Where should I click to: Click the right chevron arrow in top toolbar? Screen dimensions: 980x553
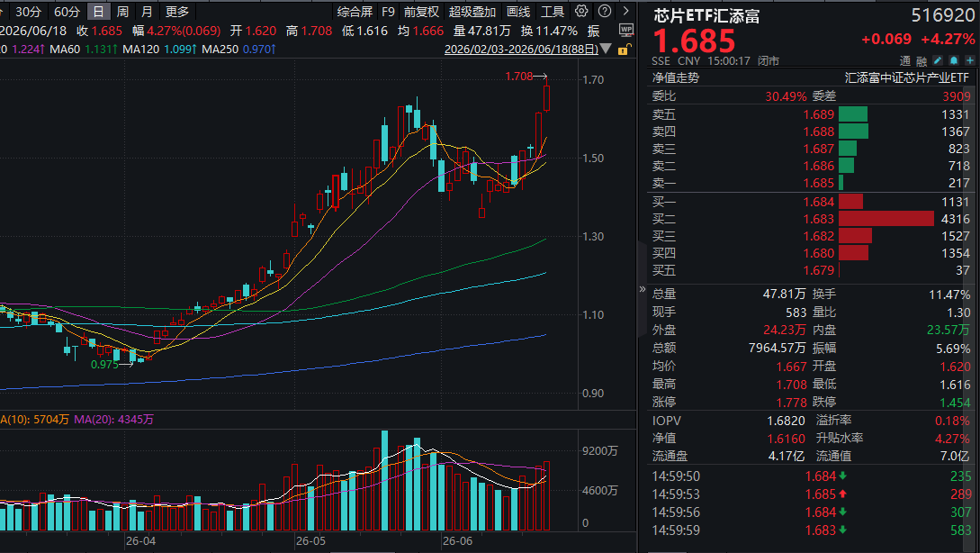[625, 12]
